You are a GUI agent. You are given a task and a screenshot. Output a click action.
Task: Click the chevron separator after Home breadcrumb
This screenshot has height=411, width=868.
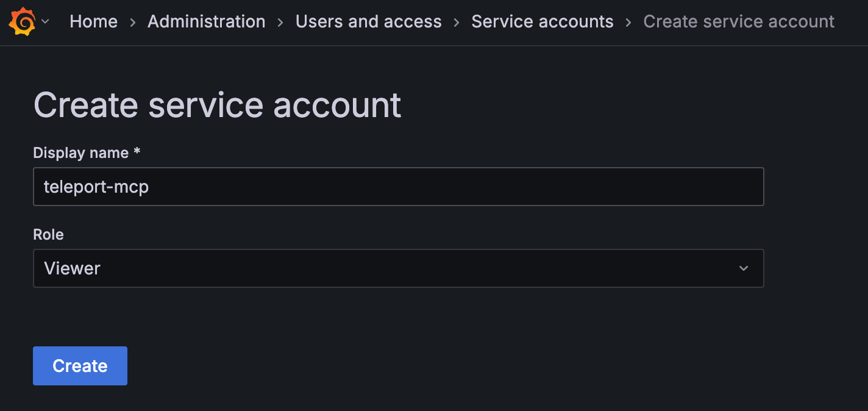tap(132, 22)
